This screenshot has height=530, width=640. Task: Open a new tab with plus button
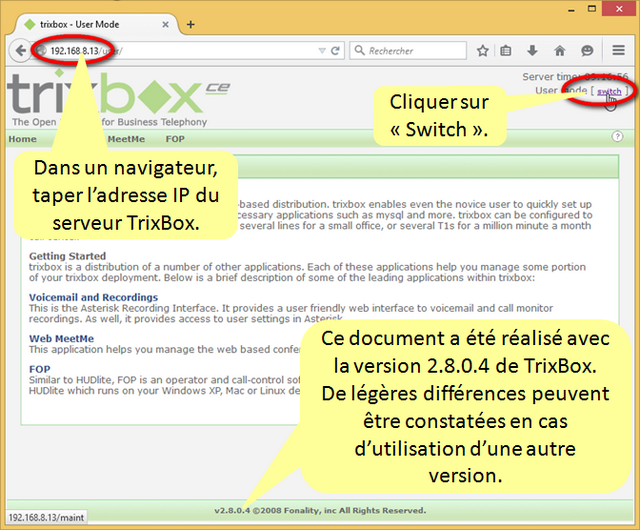(x=191, y=24)
